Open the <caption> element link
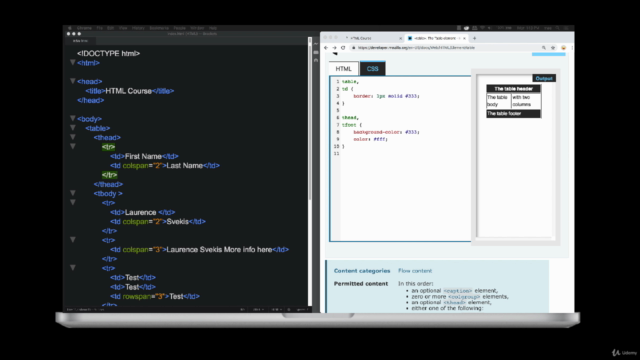This screenshot has width=640, height=360. 457,291
